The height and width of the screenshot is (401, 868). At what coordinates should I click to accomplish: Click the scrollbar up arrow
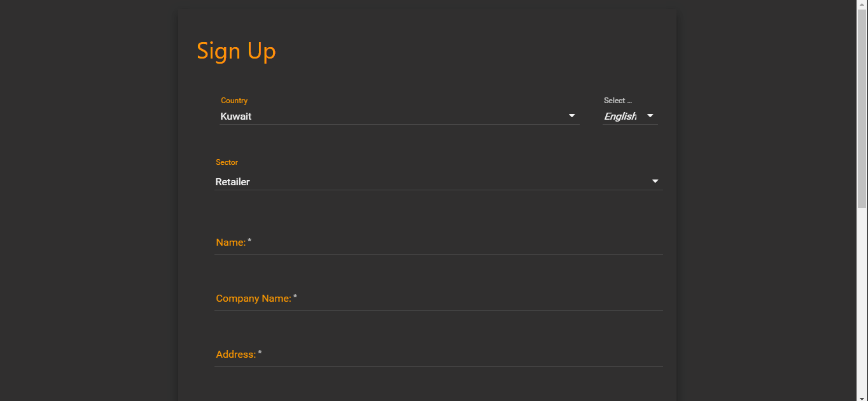click(862, 4)
